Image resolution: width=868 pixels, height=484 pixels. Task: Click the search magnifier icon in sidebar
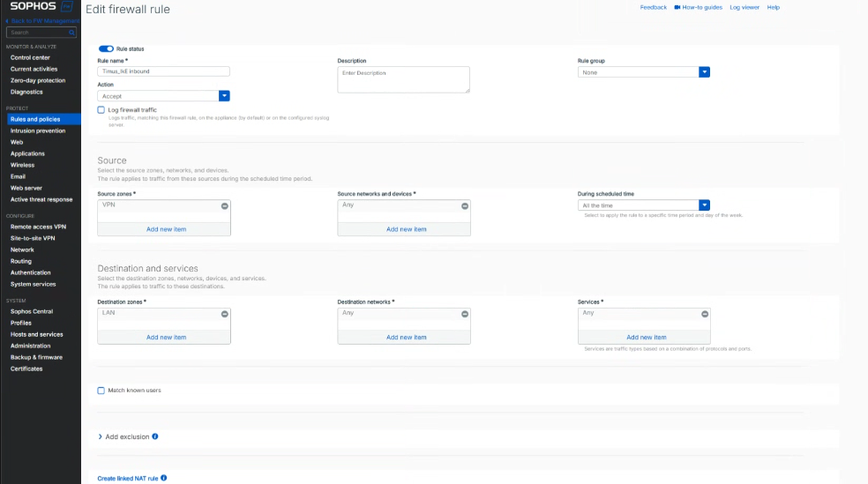(71, 33)
